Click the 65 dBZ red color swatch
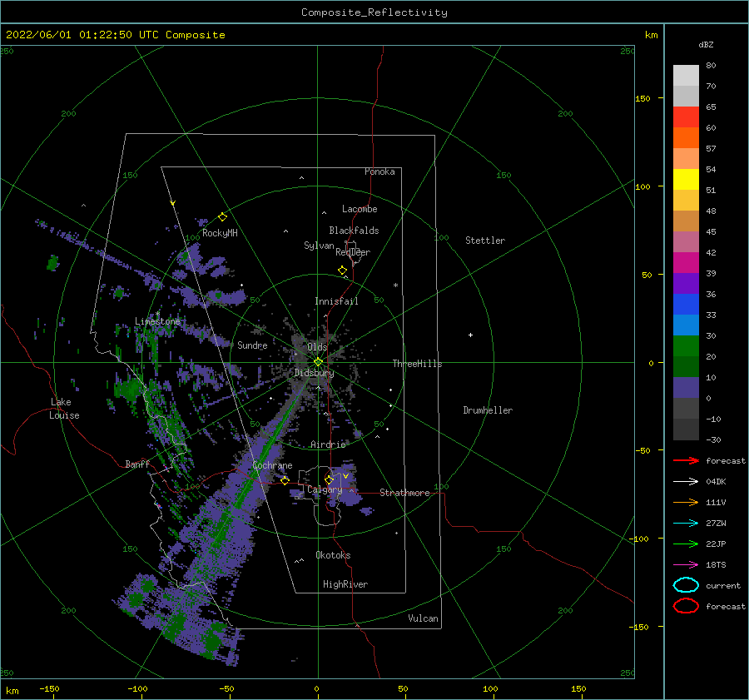This screenshot has height=700, width=749. [x=686, y=117]
